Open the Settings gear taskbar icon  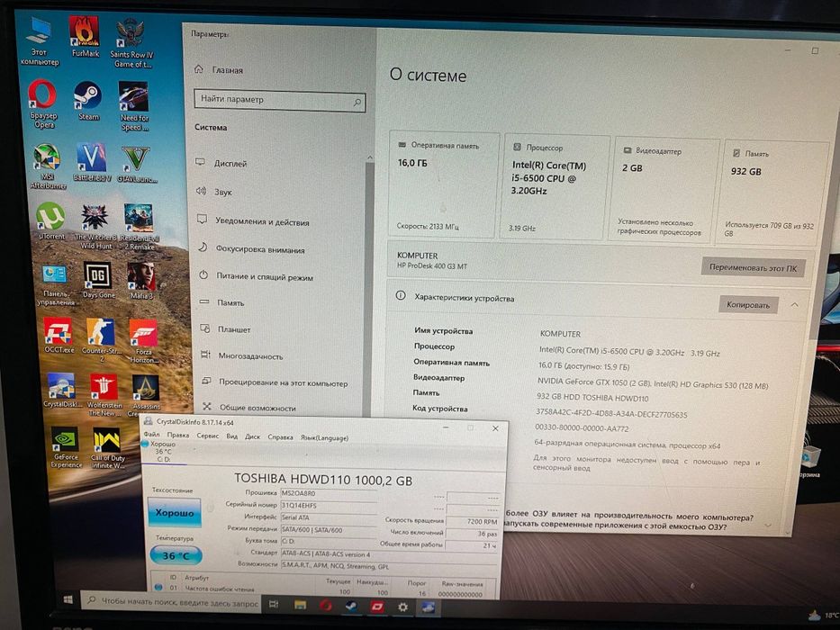[x=402, y=607]
